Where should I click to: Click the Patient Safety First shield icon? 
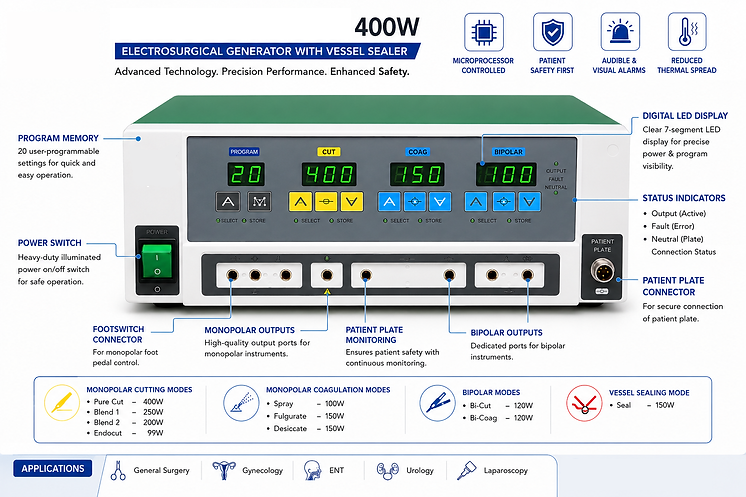(x=552, y=32)
